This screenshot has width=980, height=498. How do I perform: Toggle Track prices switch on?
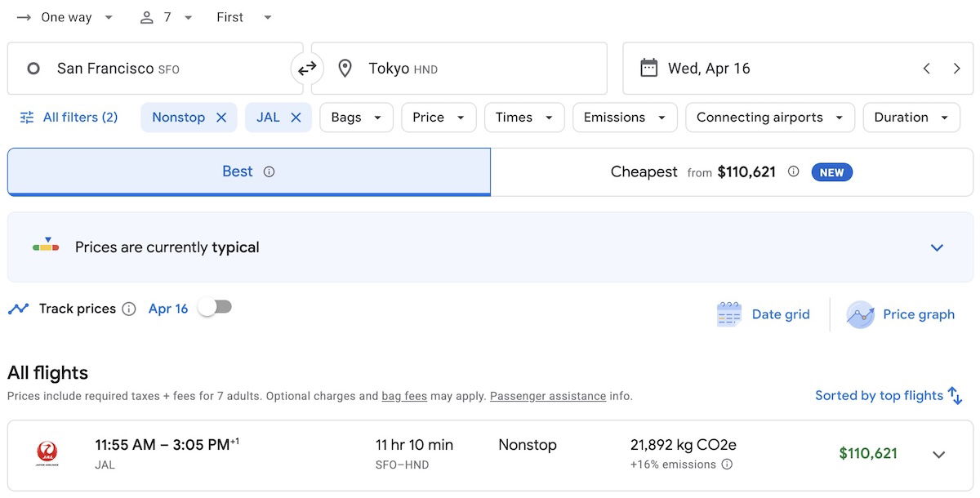click(216, 307)
